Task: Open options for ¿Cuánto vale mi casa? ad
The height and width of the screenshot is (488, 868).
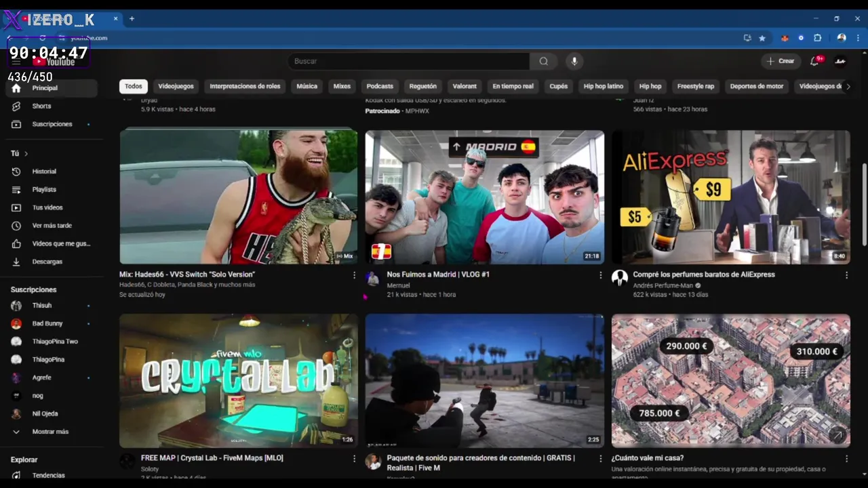Action: 846,459
